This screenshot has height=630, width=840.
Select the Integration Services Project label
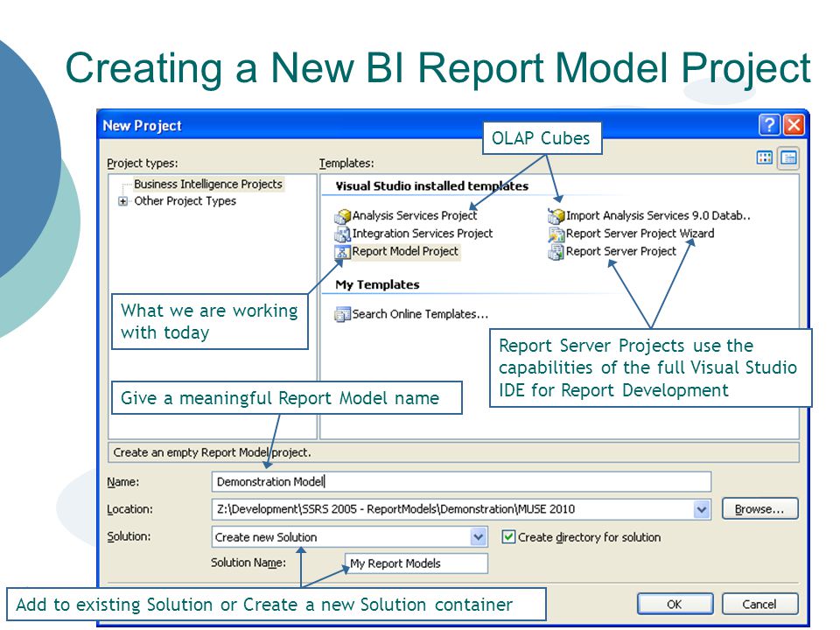[x=422, y=234]
